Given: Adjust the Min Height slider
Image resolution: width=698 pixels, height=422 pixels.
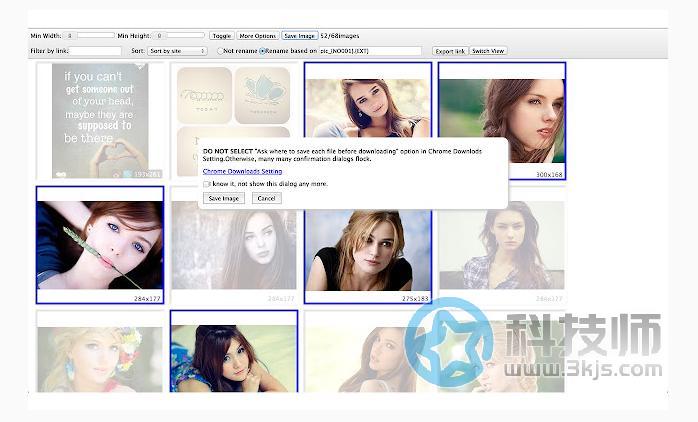Looking at the screenshot, I should point(179,35).
